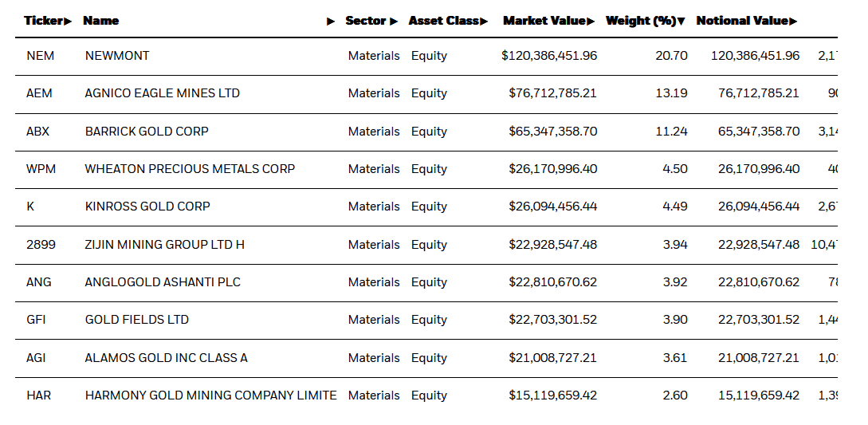Click the Asset Class sort arrow

pyautogui.click(x=484, y=22)
